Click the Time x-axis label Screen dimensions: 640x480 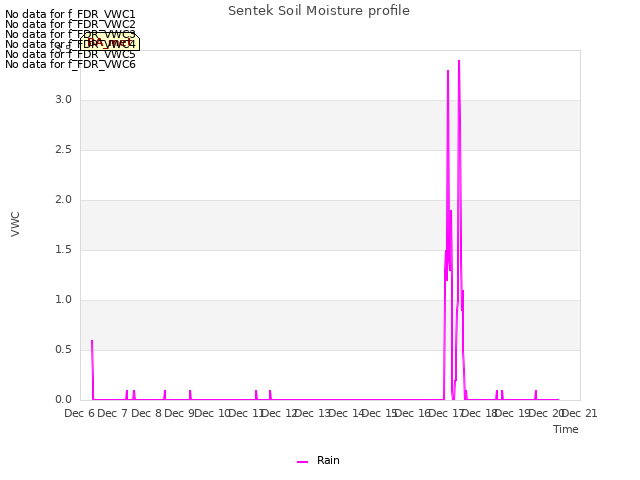tap(566, 429)
